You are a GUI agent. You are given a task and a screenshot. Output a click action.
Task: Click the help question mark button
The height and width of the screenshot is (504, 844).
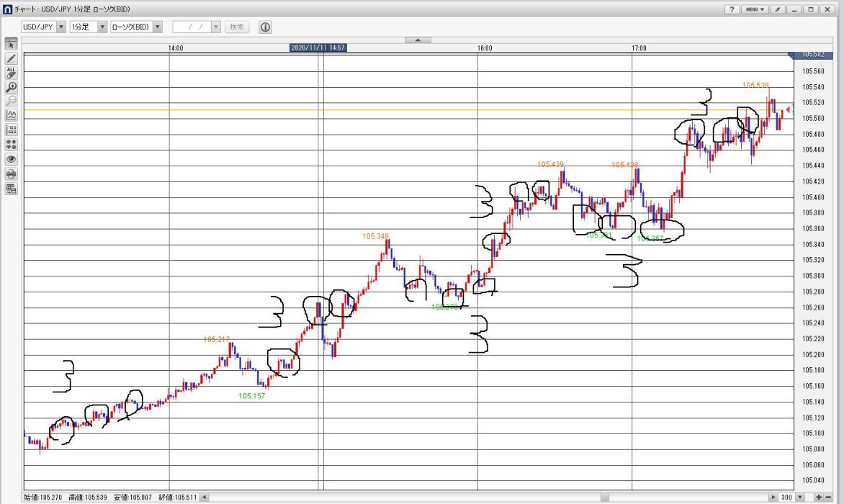coord(731,9)
